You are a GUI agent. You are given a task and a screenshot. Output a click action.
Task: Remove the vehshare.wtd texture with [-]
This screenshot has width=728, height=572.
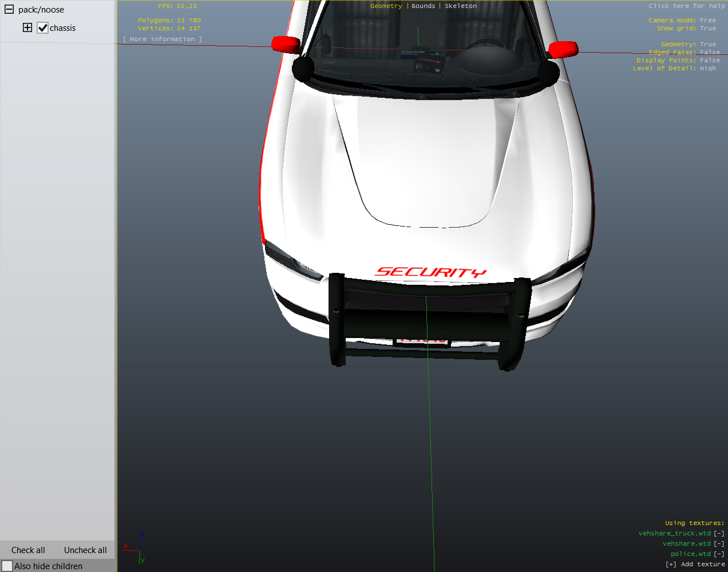pyautogui.click(x=719, y=543)
